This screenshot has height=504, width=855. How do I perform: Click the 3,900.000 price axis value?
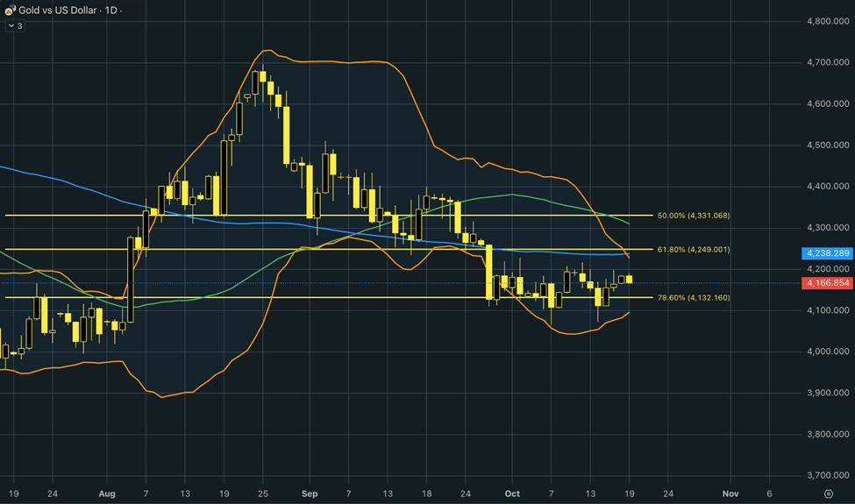pos(828,393)
